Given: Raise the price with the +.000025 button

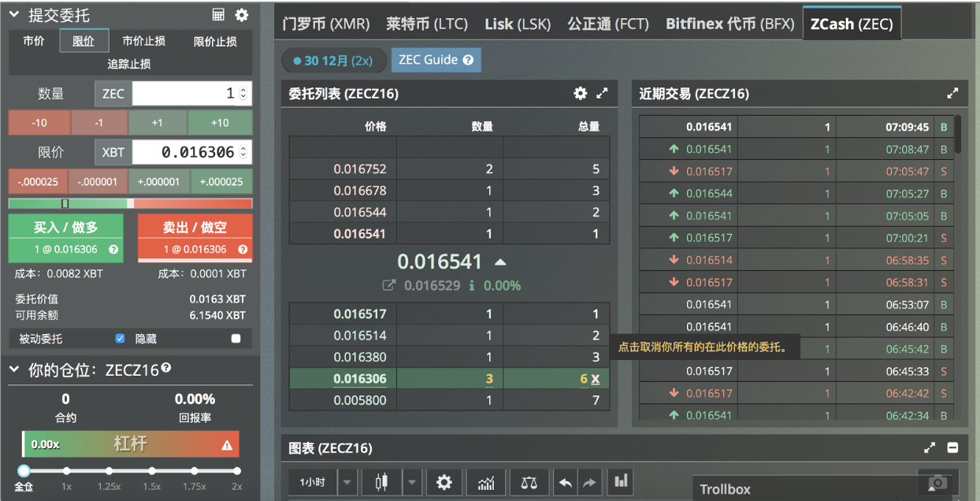Looking at the screenshot, I should coord(221,181).
